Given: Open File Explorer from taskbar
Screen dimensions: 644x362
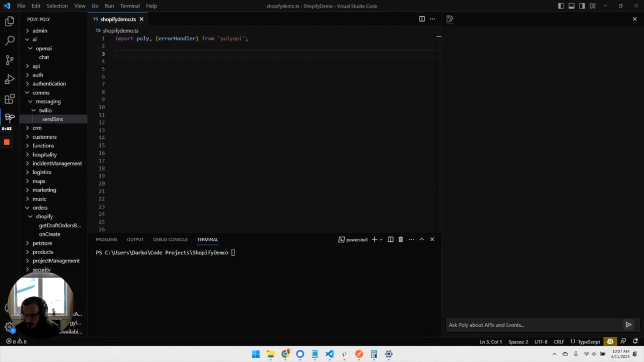Looking at the screenshot, I should click(270, 354).
